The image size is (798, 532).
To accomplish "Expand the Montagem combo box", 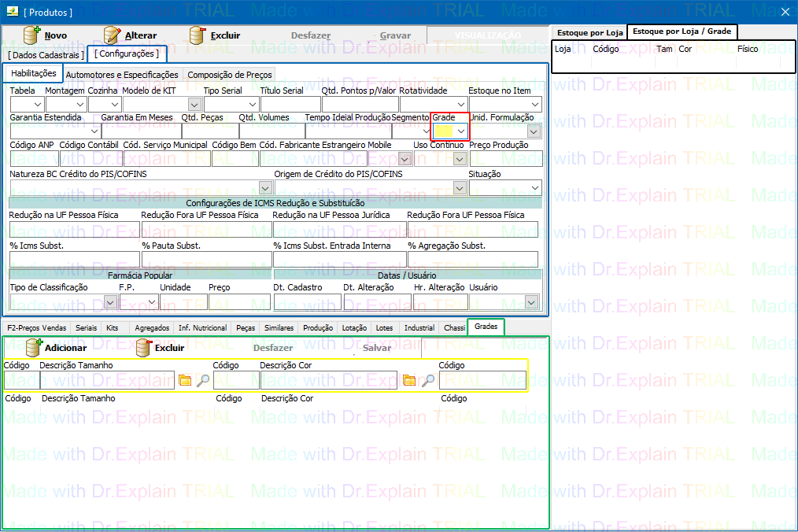I will click(x=80, y=105).
